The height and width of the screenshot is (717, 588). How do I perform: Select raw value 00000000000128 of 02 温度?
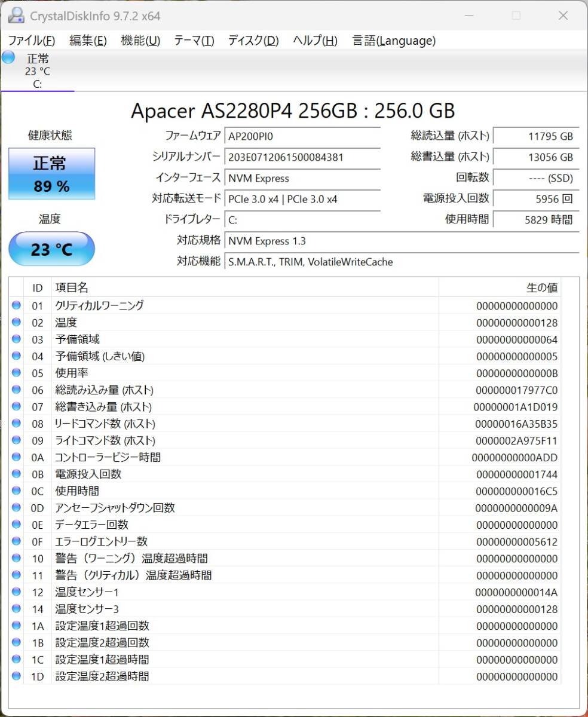[517, 323]
